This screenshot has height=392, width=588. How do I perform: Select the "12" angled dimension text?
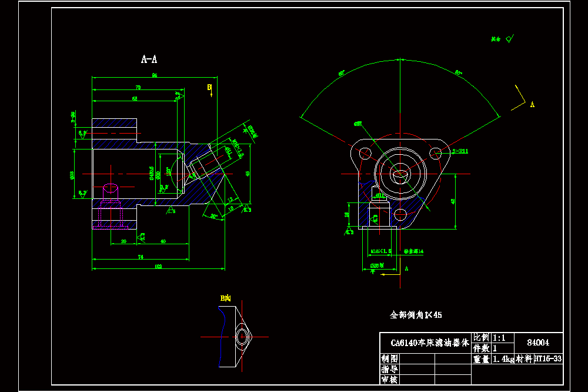point(230,200)
